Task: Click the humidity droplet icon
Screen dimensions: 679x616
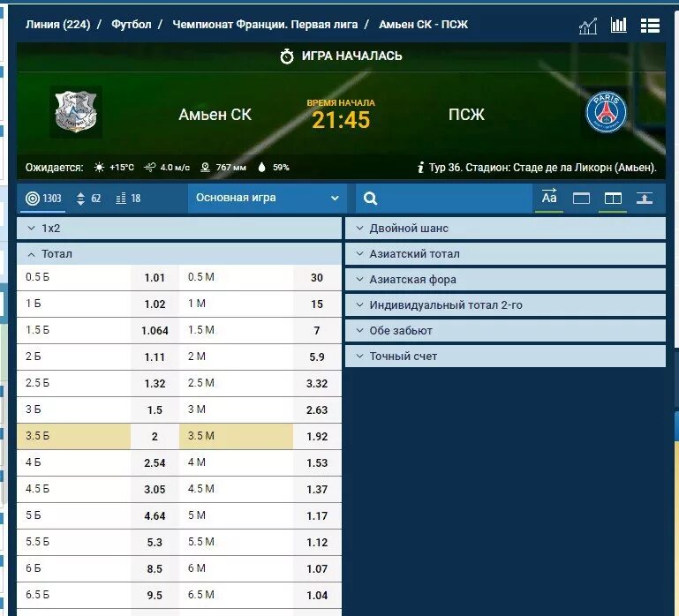Action: 261,167
